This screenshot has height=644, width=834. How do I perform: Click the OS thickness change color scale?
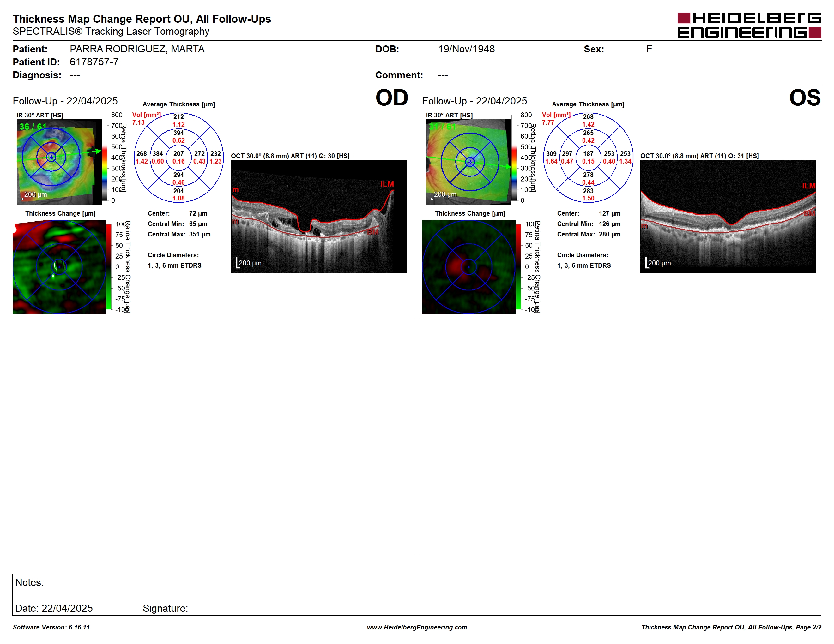519,267
